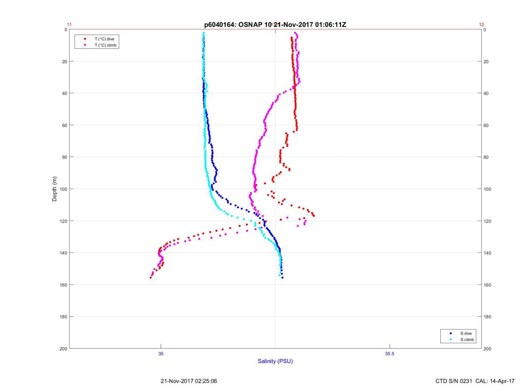Image resolution: width=532 pixels, height=392 pixels.
Task: Select the 'T (°C) dive' legend entry
Action: pyautogui.click(x=104, y=39)
